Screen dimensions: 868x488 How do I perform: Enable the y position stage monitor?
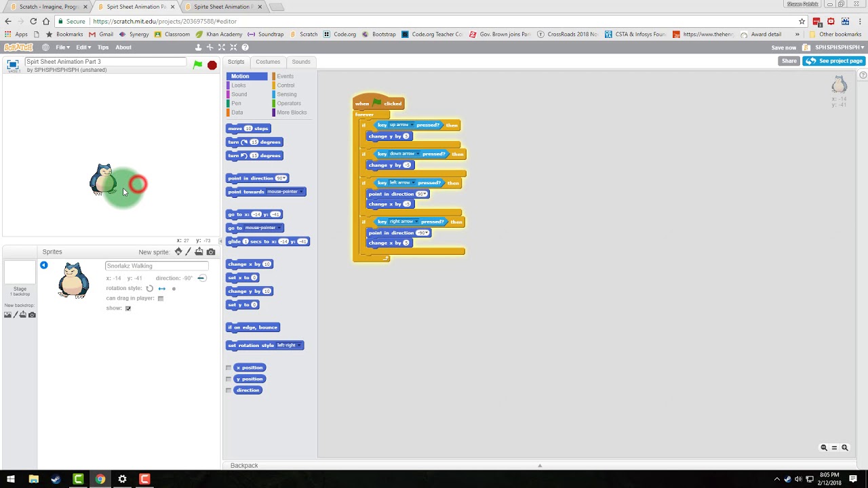[x=229, y=379]
